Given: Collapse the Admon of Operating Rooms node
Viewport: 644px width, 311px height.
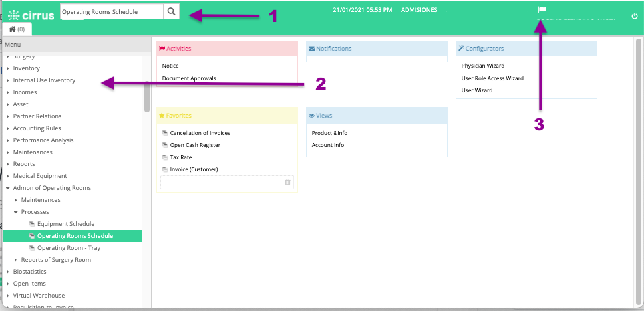Looking at the screenshot, I should pyautogui.click(x=8, y=188).
